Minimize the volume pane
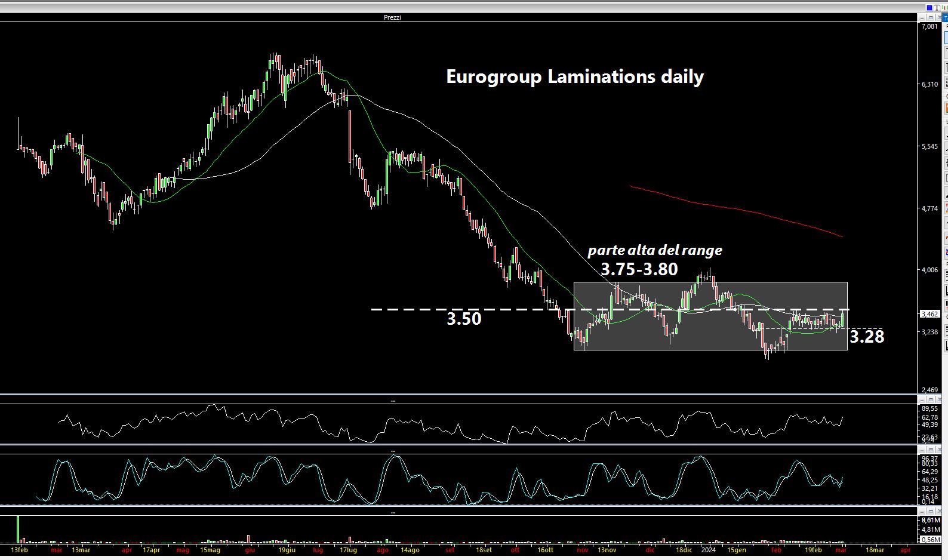 click(x=922, y=511)
